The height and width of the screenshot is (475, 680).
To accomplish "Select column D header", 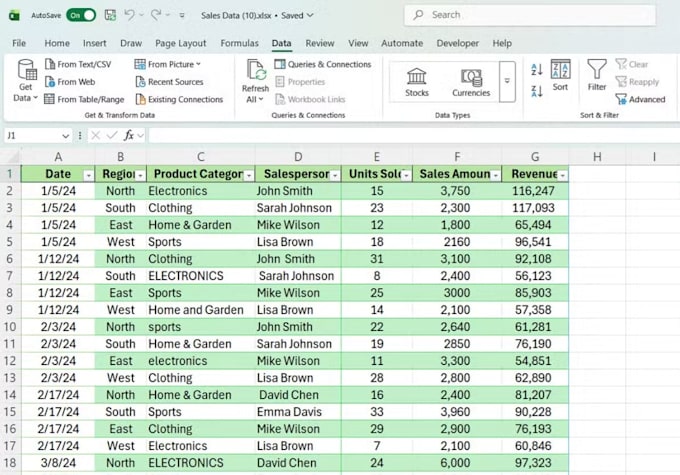I will click(298, 157).
